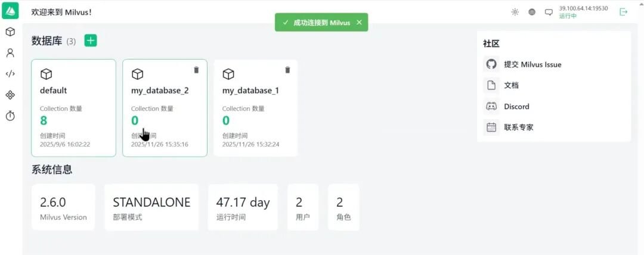Open the 文档 documentation link

coord(512,85)
